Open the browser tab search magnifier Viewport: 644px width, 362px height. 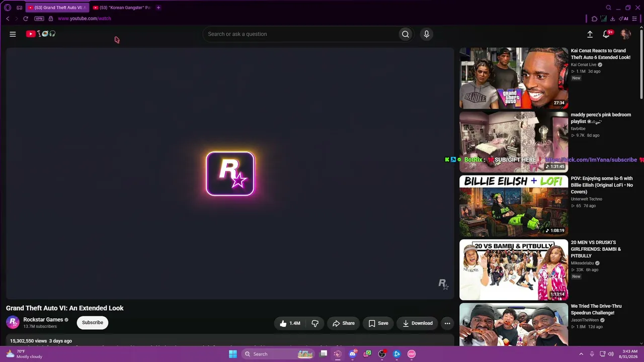608,8
